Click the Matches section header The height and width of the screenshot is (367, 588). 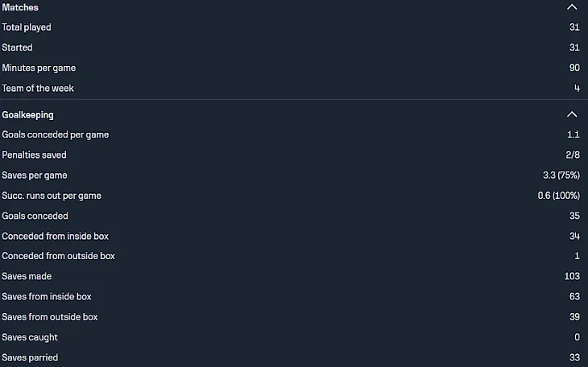point(20,7)
